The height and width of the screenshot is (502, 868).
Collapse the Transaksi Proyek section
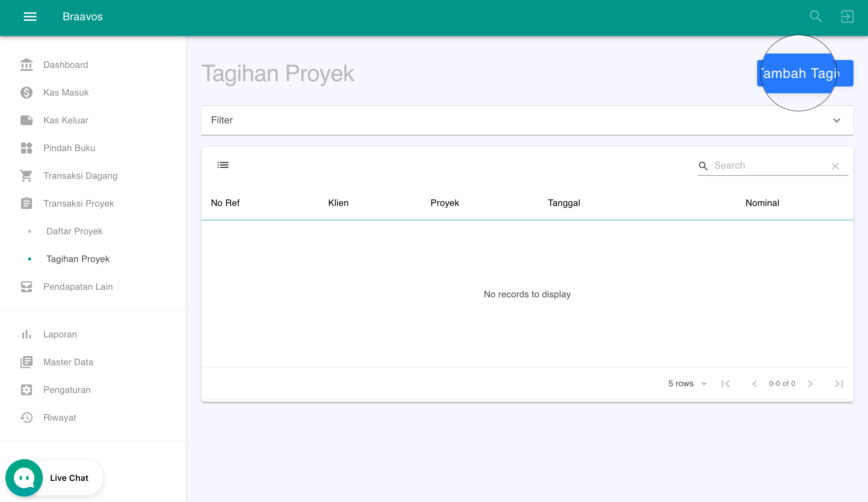click(79, 203)
